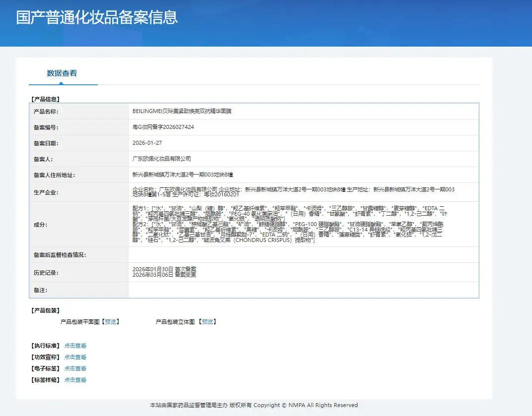Image resolution: width=532 pixels, height=416 pixels.
Task: Click the 历史记录 entry 首次备案
Action: 164,269
